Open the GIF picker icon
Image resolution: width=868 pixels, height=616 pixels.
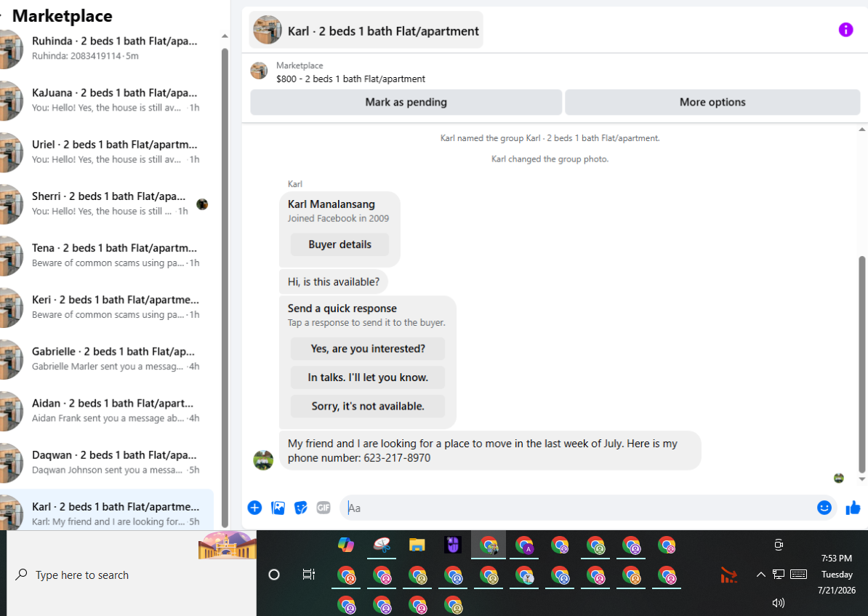[x=324, y=508]
